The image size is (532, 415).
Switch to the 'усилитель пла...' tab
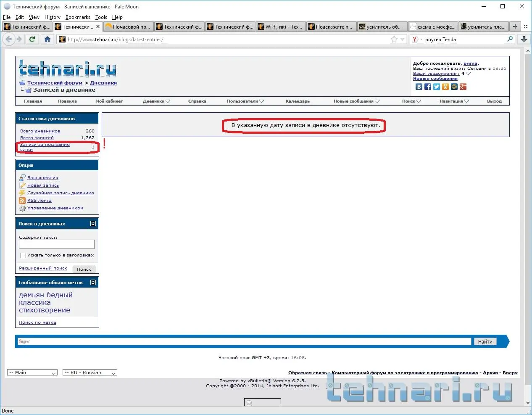pos(483,26)
